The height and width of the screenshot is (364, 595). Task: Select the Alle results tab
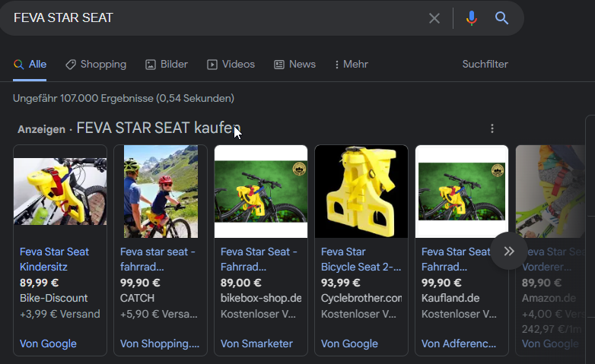click(x=30, y=65)
